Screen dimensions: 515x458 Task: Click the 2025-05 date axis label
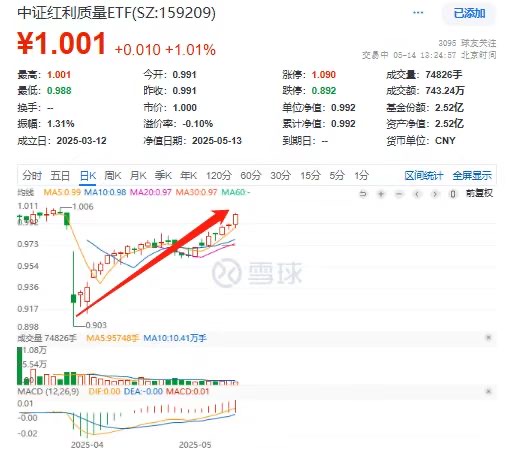[x=195, y=445]
